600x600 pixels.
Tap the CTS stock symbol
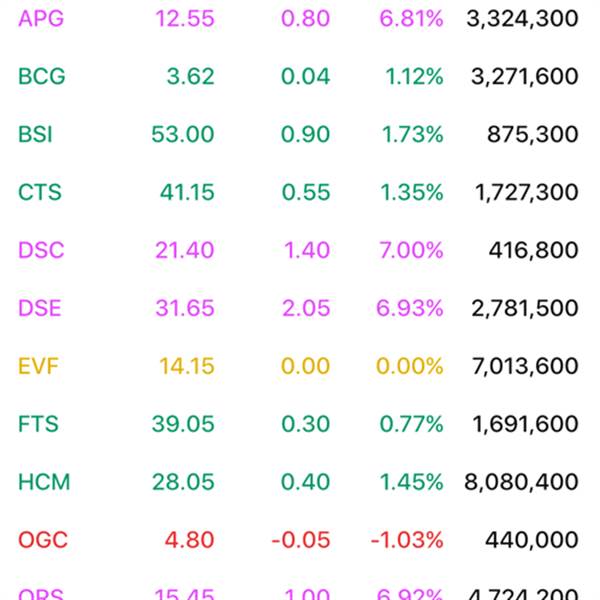tap(40, 192)
